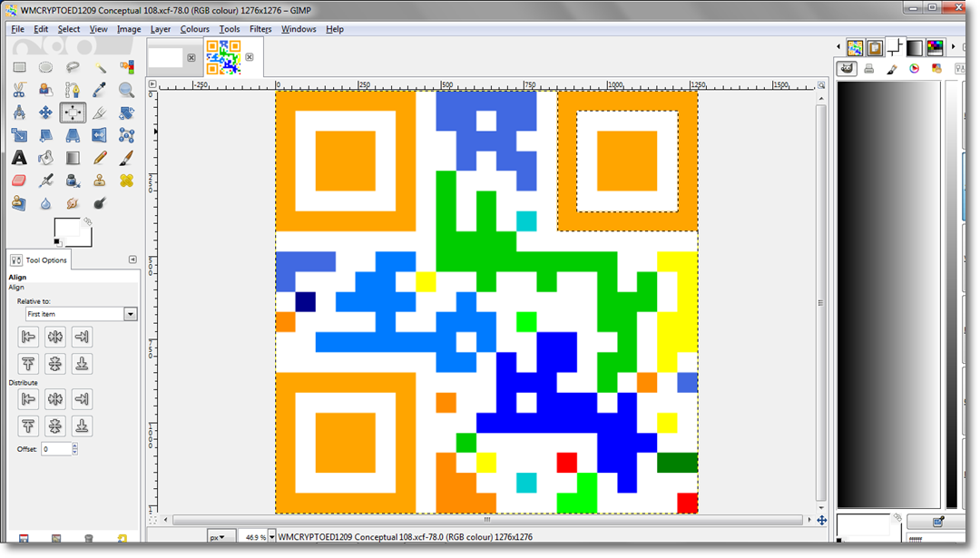Select the Crop tool
Image resolution: width=980 pixels, height=558 pixels.
pyautogui.click(x=100, y=113)
